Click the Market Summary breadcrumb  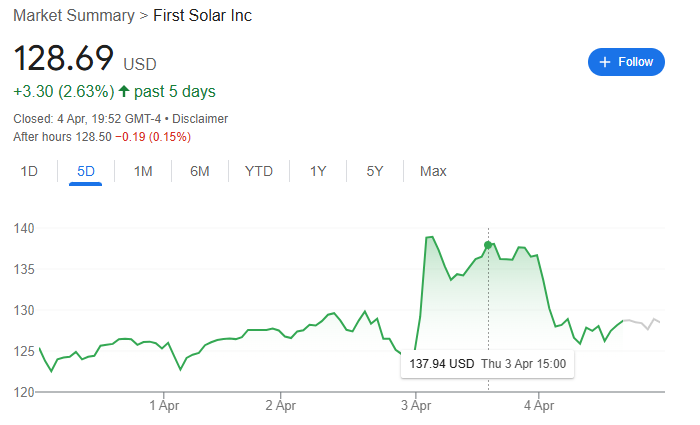73,17
